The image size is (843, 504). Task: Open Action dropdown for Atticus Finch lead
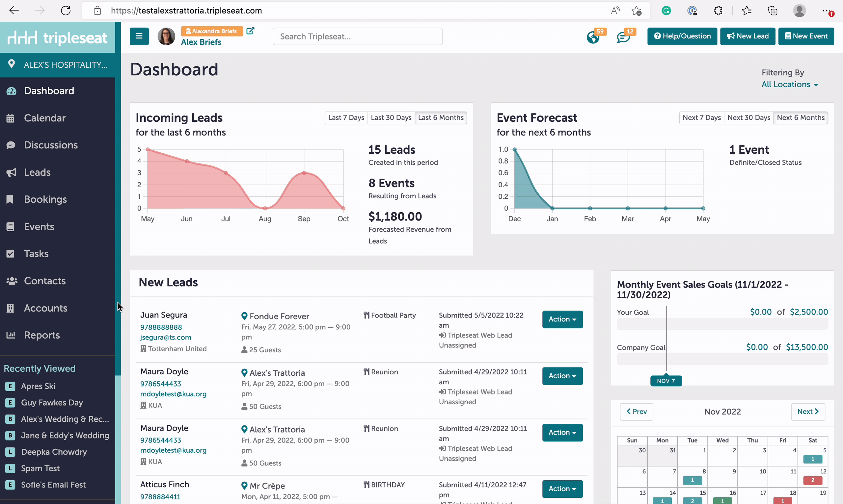pos(562,489)
